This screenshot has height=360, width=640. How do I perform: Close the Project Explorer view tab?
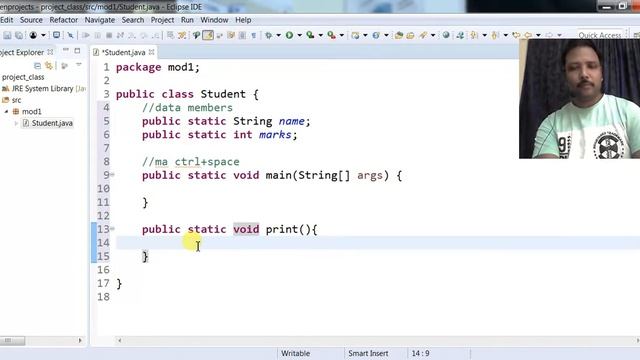(50, 52)
